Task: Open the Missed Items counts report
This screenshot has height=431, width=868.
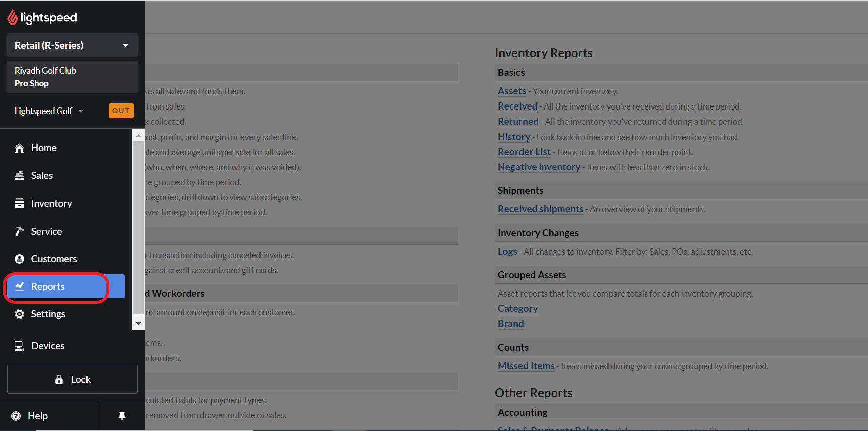Action: [526, 366]
